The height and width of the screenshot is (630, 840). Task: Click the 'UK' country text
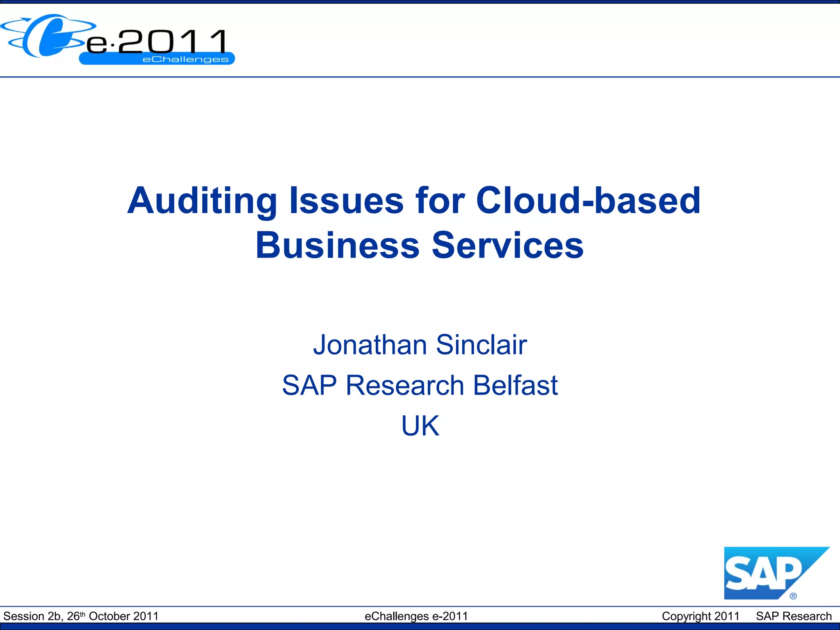click(420, 426)
